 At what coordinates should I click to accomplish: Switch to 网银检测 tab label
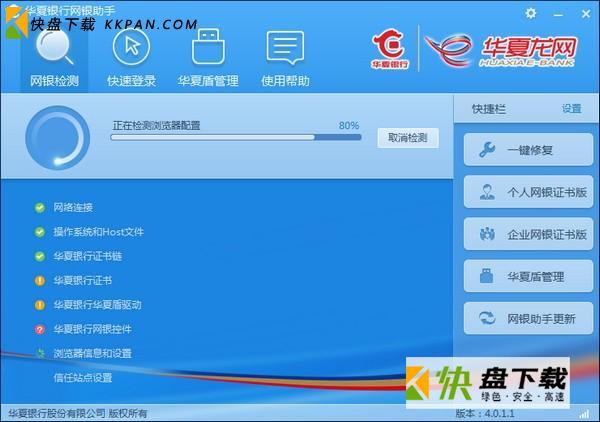54,81
